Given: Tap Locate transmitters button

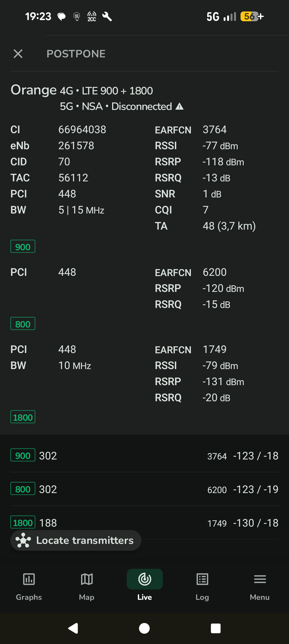Looking at the screenshot, I should click(76, 540).
